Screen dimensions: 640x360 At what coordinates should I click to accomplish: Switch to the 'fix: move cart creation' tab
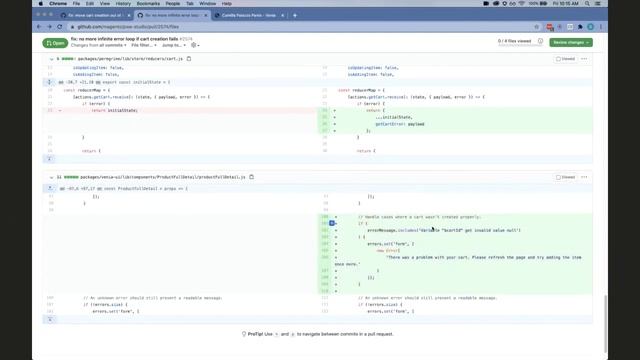click(94, 16)
